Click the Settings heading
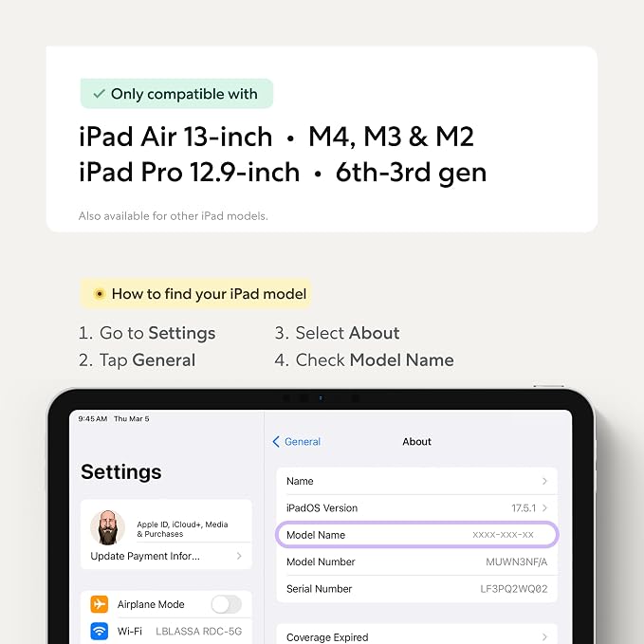This screenshot has width=644, height=644. [121, 471]
